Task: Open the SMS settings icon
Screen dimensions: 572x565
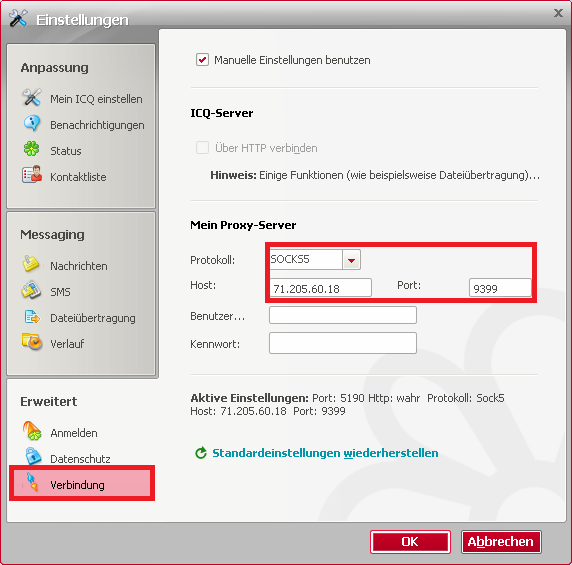Action: [31, 290]
